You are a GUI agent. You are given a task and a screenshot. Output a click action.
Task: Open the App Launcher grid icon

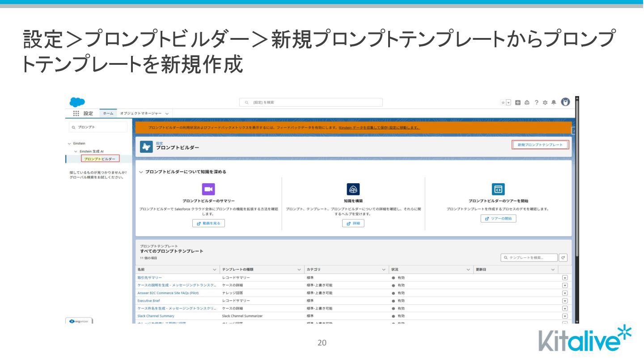coord(76,114)
